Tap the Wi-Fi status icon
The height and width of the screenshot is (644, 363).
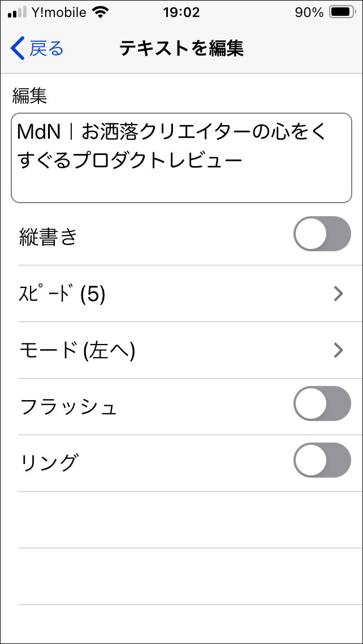click(x=101, y=12)
